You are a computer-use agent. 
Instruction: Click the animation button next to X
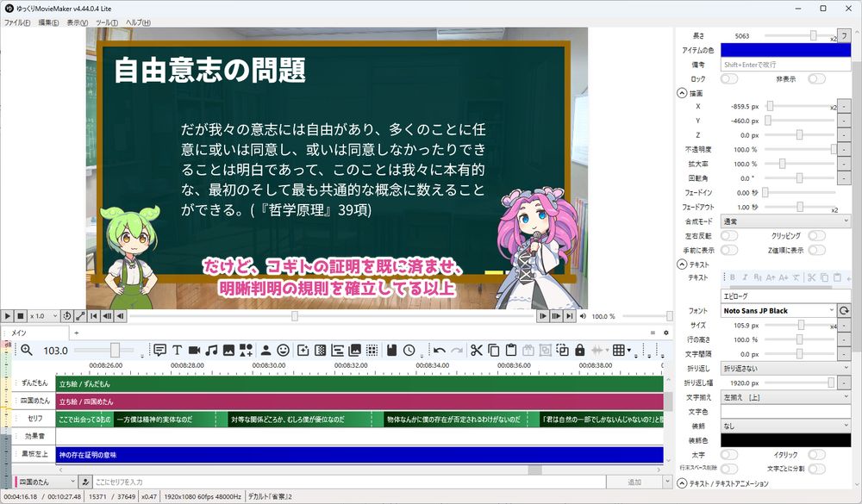pos(844,106)
